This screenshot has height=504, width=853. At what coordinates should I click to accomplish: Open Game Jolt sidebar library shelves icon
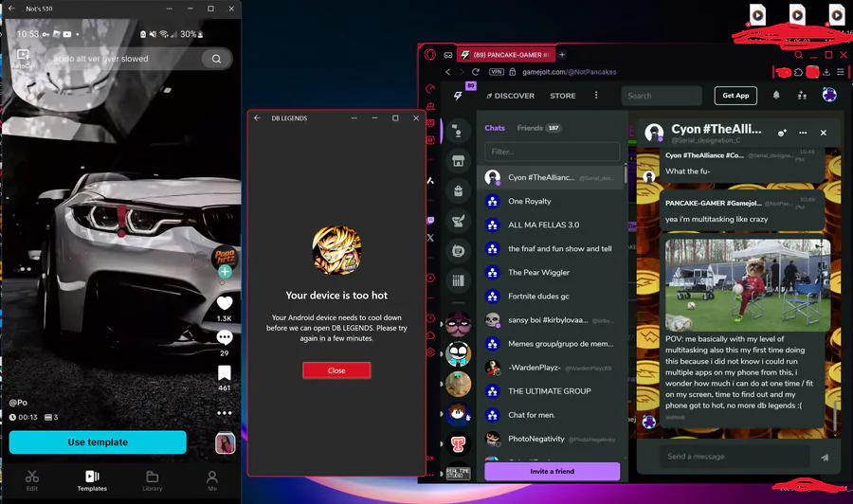[x=458, y=280]
